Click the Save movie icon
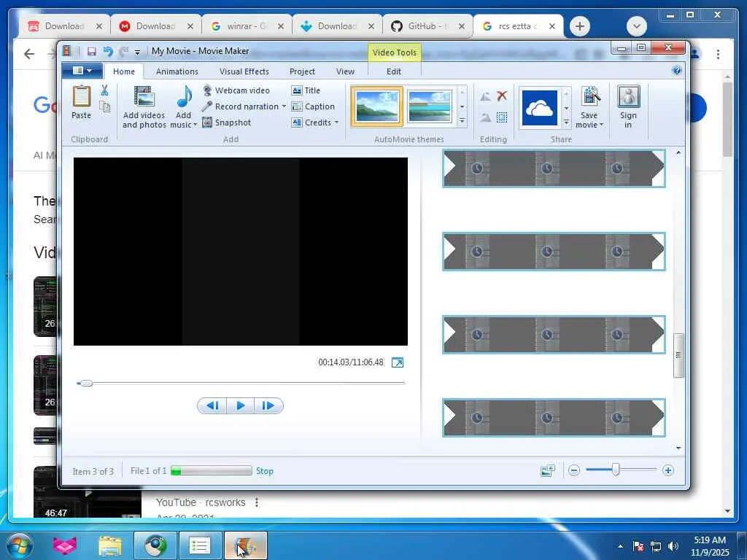Image resolution: width=747 pixels, height=560 pixels. (x=590, y=96)
